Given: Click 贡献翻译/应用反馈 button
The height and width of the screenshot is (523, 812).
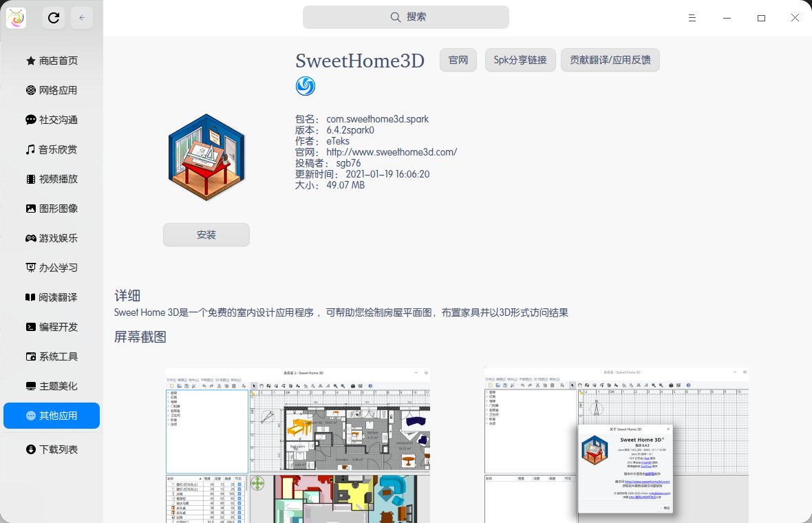Looking at the screenshot, I should [x=610, y=60].
